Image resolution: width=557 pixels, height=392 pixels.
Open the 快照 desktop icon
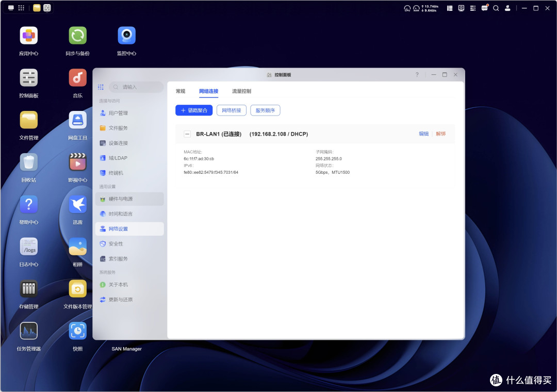[x=77, y=331]
